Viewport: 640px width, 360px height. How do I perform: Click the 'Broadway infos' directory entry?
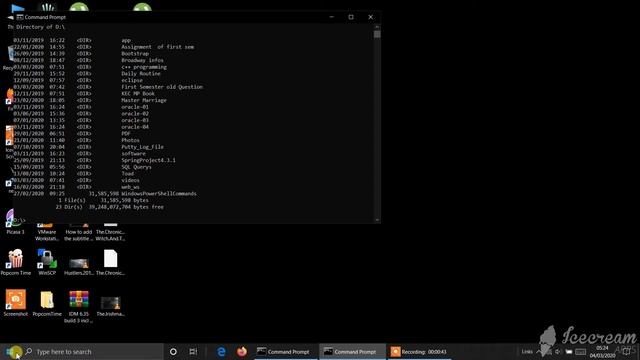142,60
